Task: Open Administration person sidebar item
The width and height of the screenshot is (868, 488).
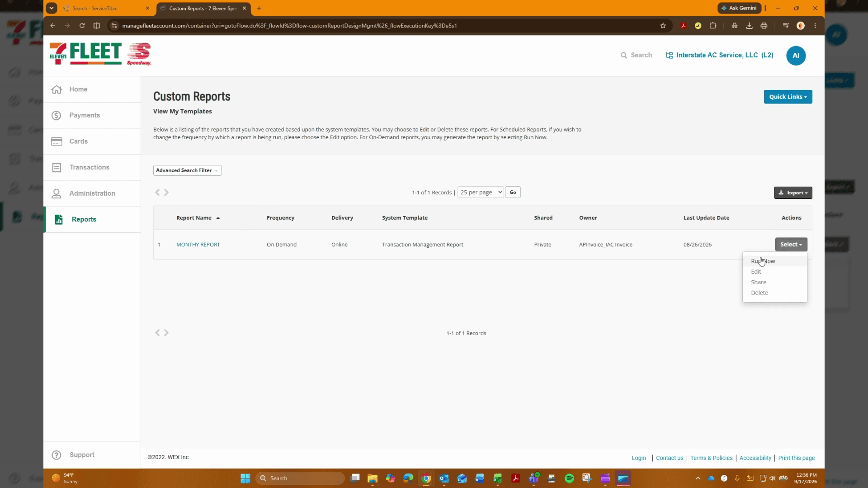Action: [92, 193]
